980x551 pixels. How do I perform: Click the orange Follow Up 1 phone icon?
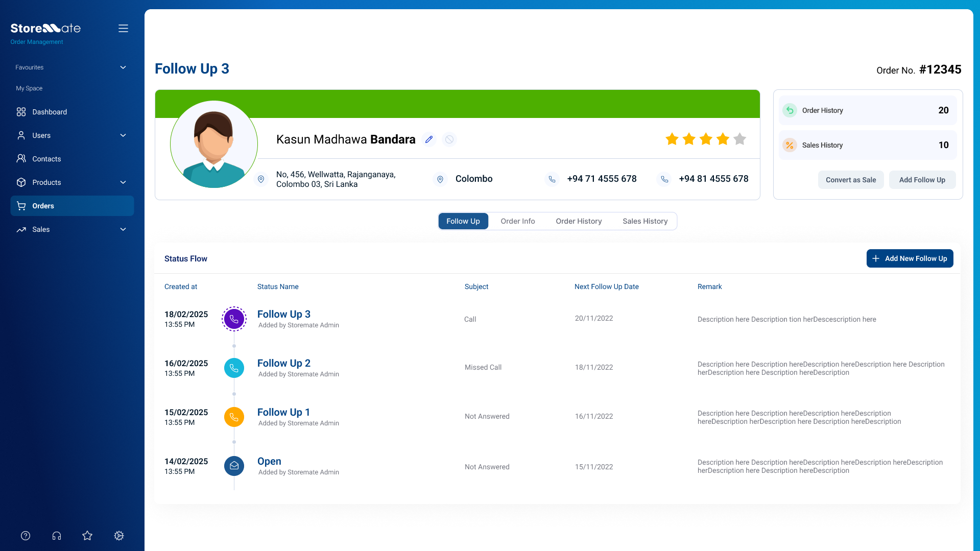(234, 417)
